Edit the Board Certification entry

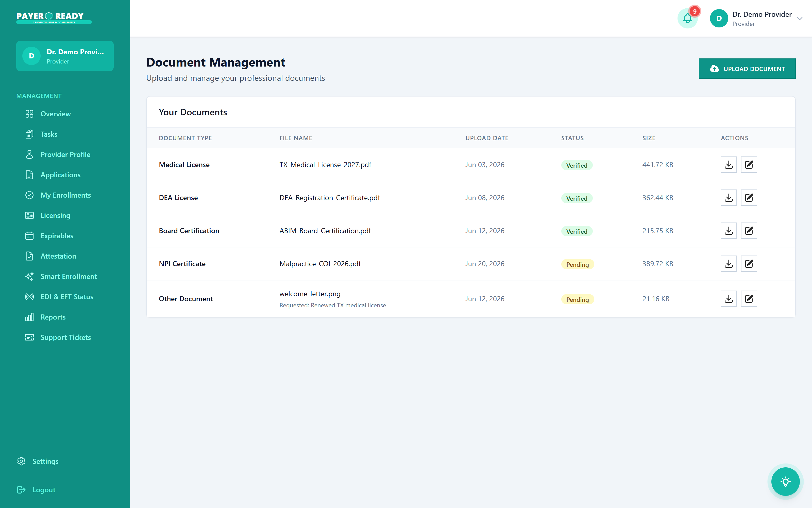[749, 231]
